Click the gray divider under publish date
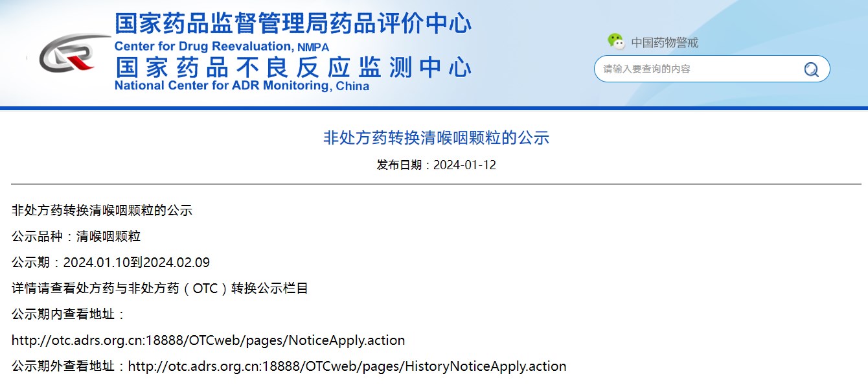868x389 pixels. click(x=436, y=184)
